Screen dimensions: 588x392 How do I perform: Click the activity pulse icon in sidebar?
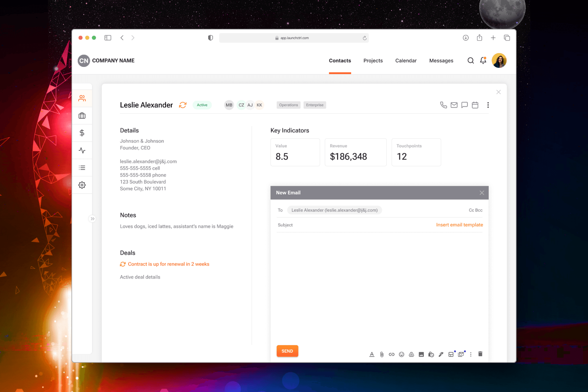click(x=82, y=150)
